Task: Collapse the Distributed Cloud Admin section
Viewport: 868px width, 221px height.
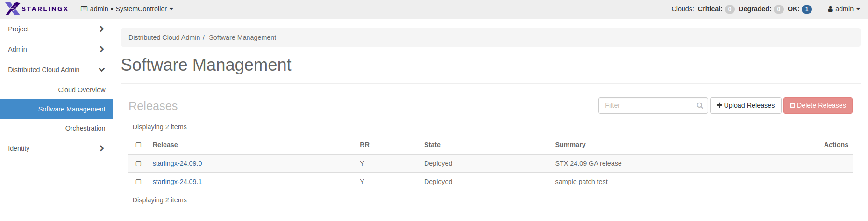Action: pos(56,70)
